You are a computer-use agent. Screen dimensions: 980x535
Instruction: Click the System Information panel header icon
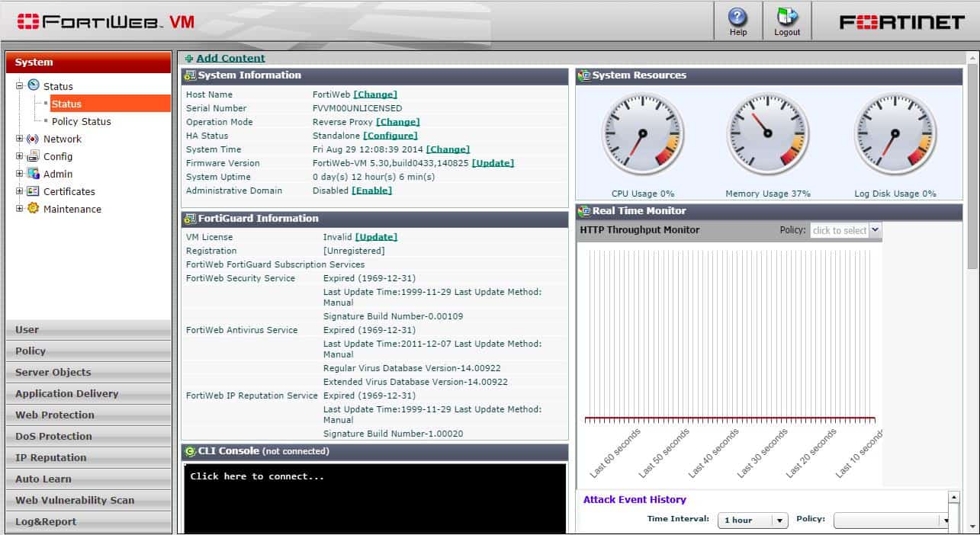pyautogui.click(x=190, y=75)
